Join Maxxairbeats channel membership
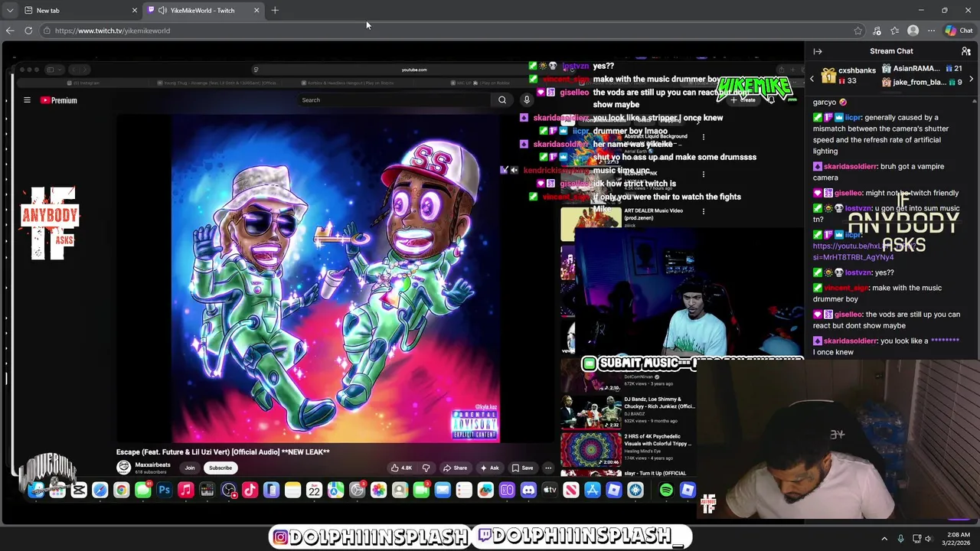This screenshot has height=551, width=980. (x=190, y=468)
